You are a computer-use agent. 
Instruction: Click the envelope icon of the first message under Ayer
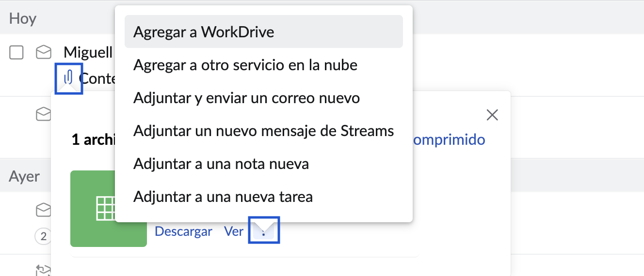[44, 210]
